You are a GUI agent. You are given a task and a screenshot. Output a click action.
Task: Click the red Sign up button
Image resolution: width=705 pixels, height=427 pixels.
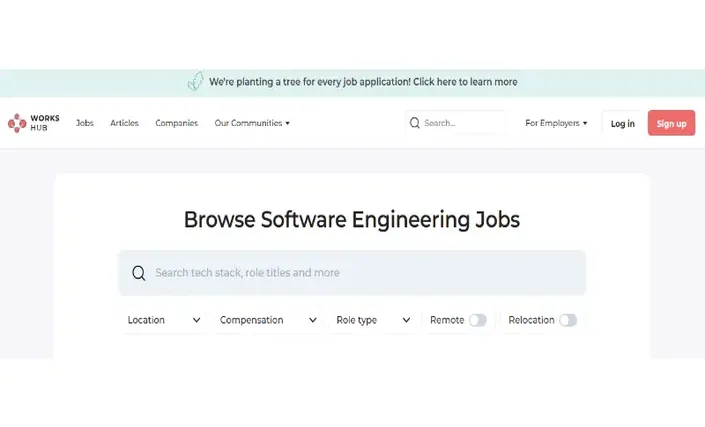point(671,123)
